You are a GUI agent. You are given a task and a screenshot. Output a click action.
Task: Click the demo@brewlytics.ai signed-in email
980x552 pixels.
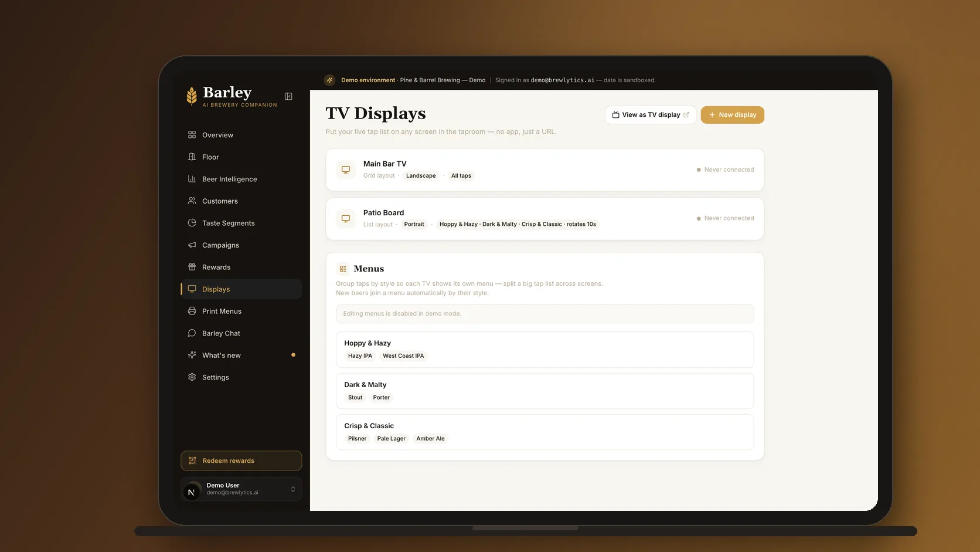click(562, 80)
